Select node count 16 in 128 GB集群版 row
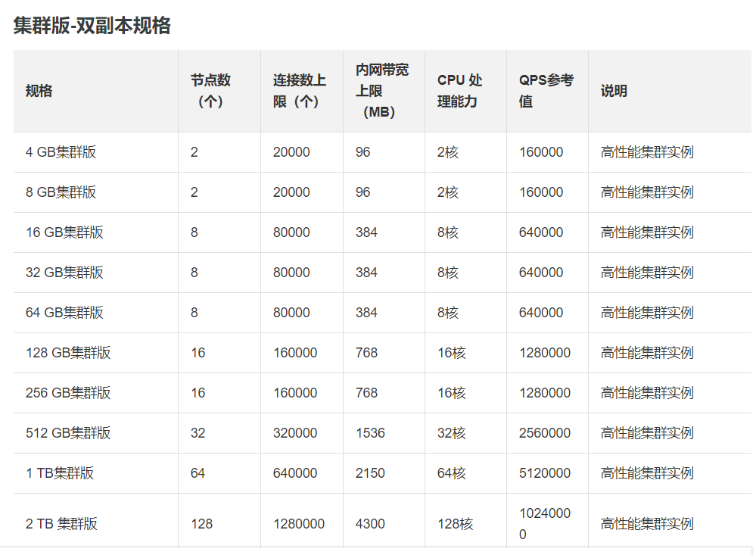 [x=198, y=352]
